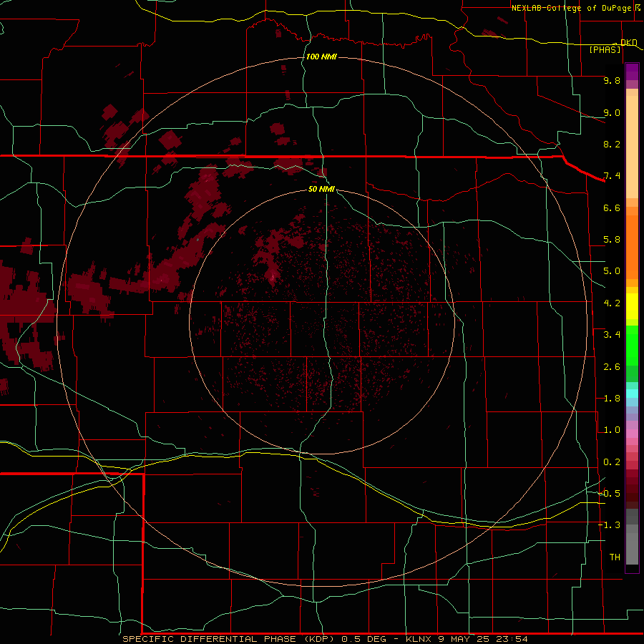
Task: Select the -0.5 value on color scale
Action: (x=610, y=494)
